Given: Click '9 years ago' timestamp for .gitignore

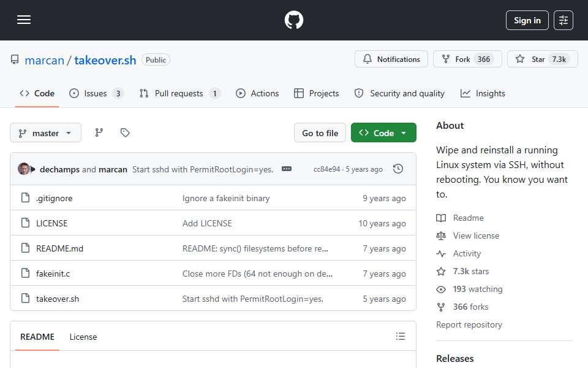Looking at the screenshot, I should [x=384, y=198].
